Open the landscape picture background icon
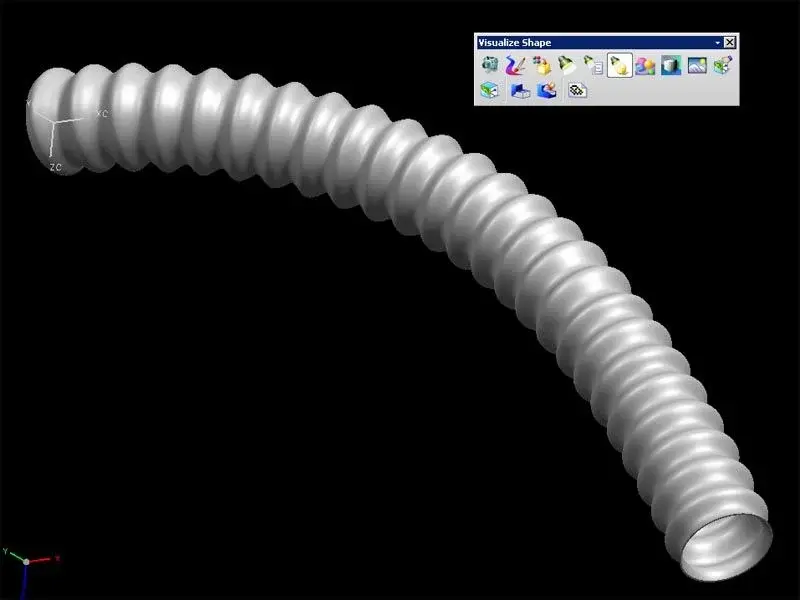The image size is (800, 600). [x=697, y=66]
